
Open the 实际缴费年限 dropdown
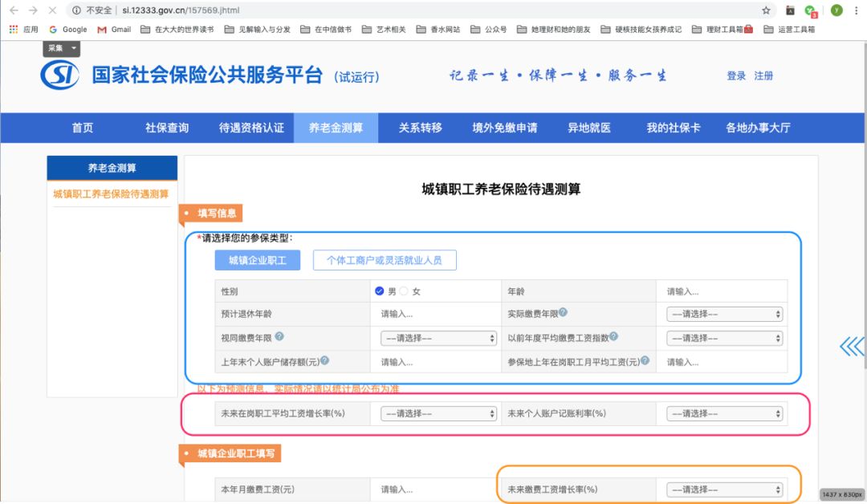[x=725, y=314]
